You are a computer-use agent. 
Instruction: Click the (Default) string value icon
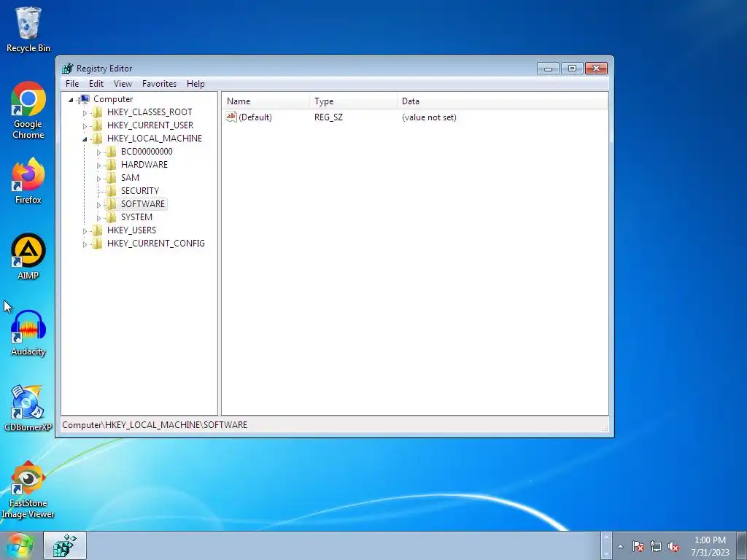click(231, 117)
